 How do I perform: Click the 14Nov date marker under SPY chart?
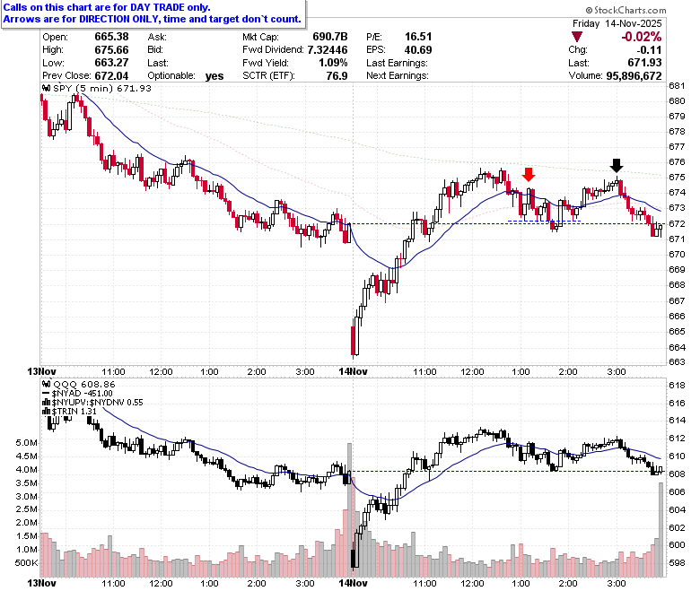353,371
